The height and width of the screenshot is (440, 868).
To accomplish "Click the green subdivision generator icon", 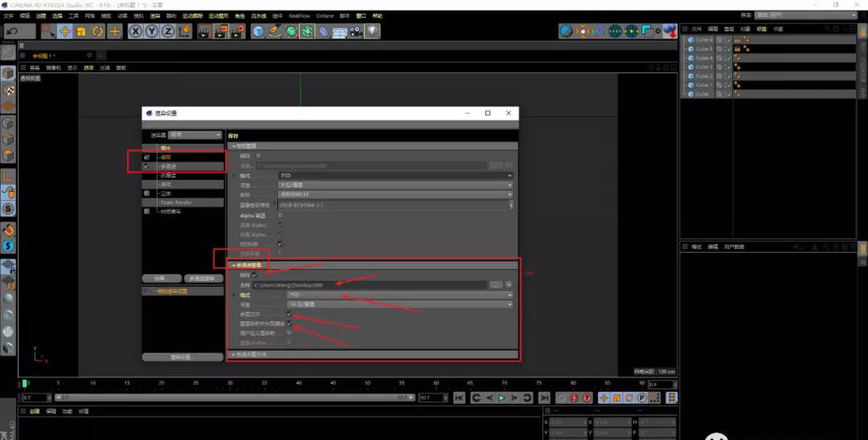I will [x=291, y=31].
